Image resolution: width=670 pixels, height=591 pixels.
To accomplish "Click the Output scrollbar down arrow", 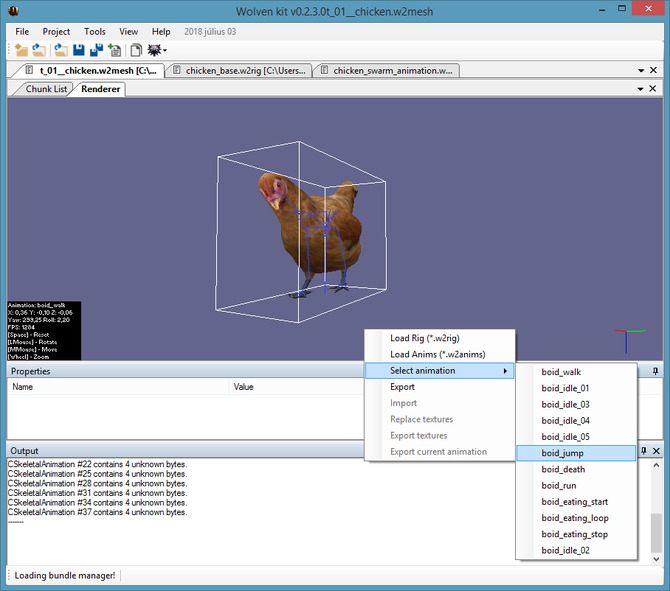I will pos(656,559).
